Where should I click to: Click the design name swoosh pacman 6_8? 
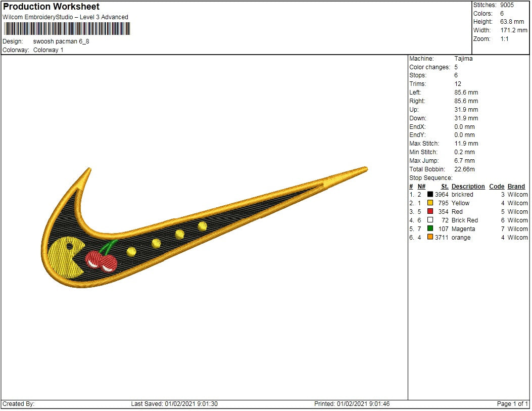[x=62, y=42]
